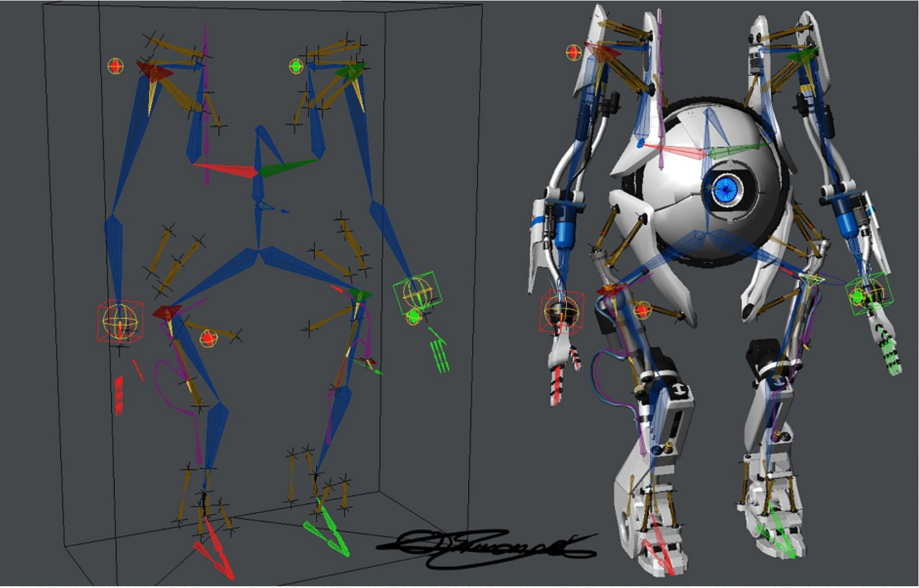Screen dimensions: 919x588
Task: Select green clavicle bone inside robot's sphere body
Action: (x=738, y=150)
